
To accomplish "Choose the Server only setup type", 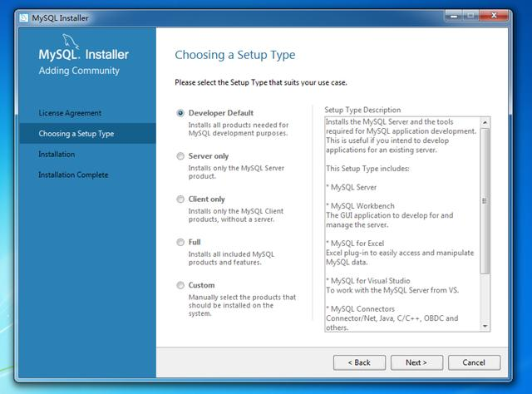I will [180, 156].
